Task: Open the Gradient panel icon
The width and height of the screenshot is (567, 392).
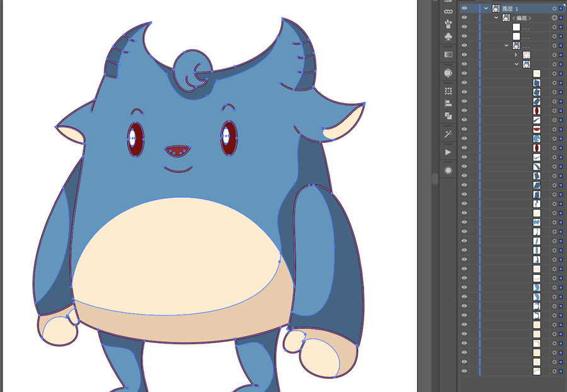Action: (x=448, y=55)
